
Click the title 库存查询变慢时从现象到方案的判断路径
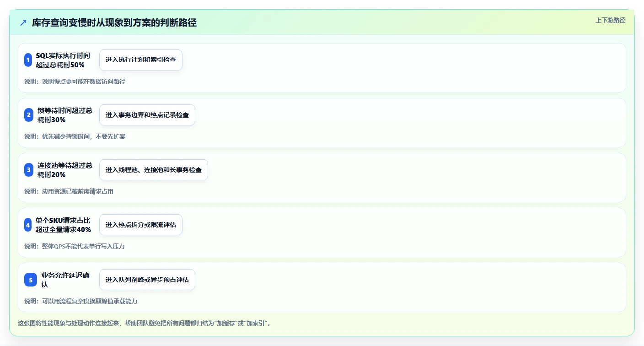coord(114,22)
